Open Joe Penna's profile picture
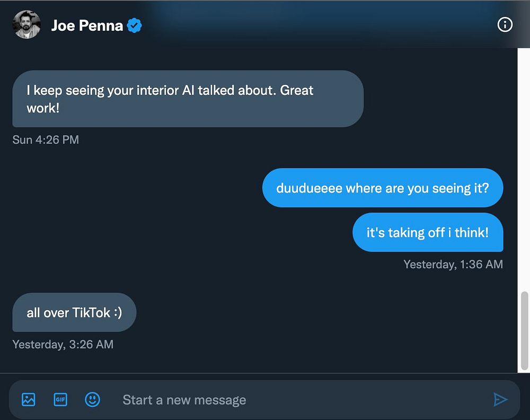530x420 pixels. (26, 25)
